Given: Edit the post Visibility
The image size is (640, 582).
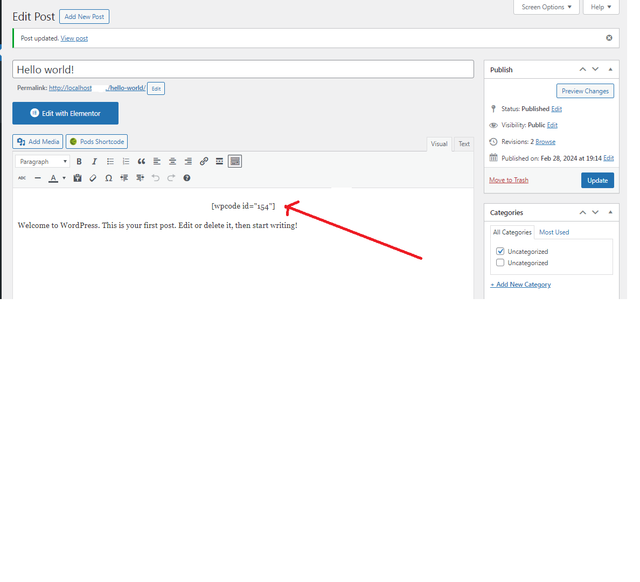Looking at the screenshot, I should pos(552,125).
